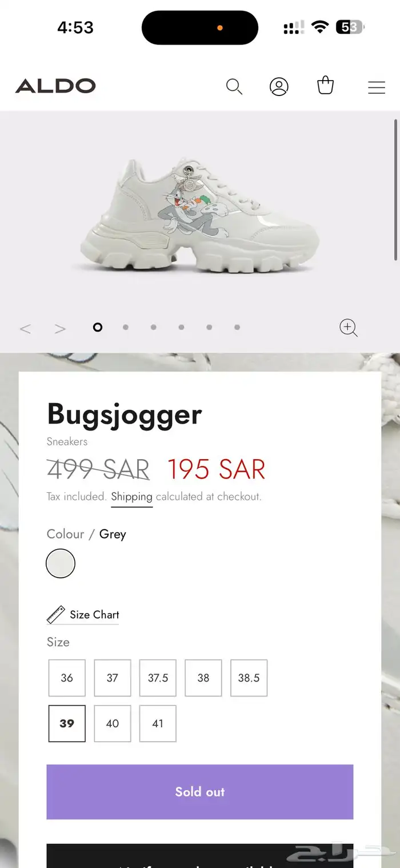Open the hamburger menu
Image resolution: width=400 pixels, height=868 pixels.
376,87
